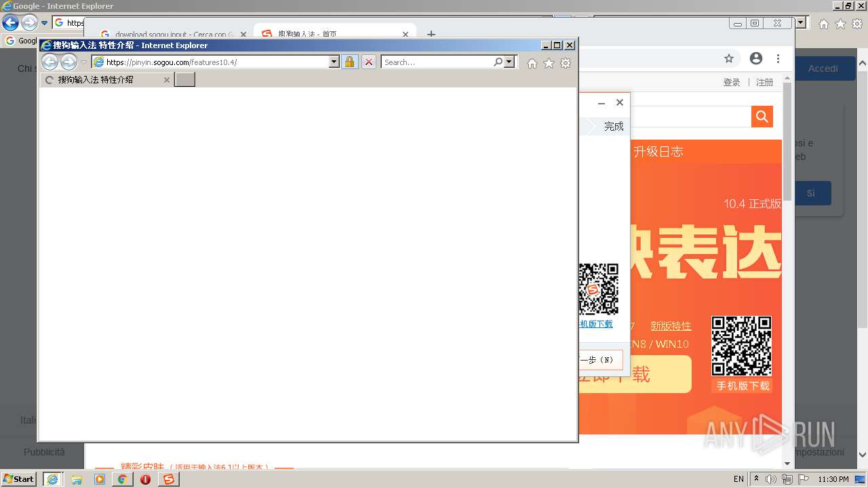Click the orange search button on sogou page
The image size is (868, 488).
[762, 117]
